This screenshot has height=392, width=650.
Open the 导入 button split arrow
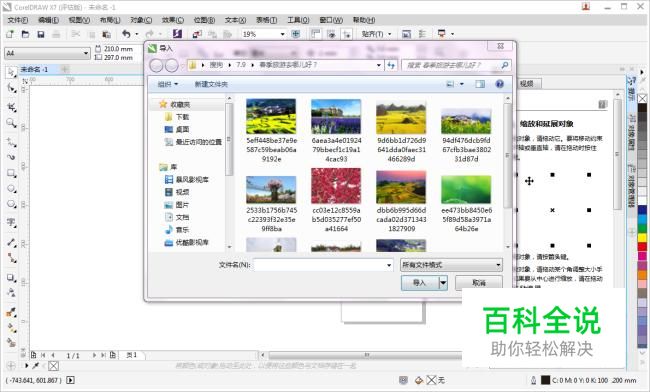[x=443, y=283]
